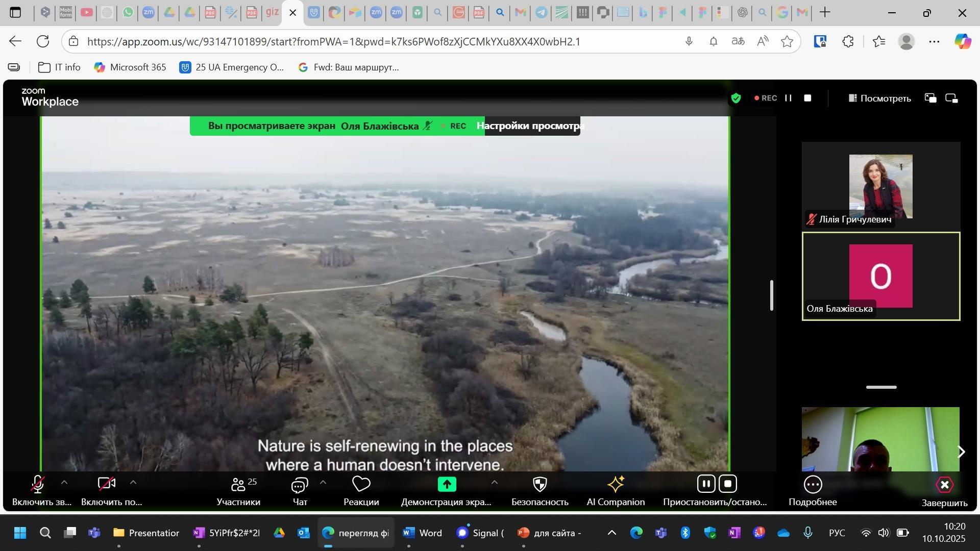The width and height of the screenshot is (980, 551).
Task: Stop recording using top bar square
Action: pyautogui.click(x=807, y=98)
